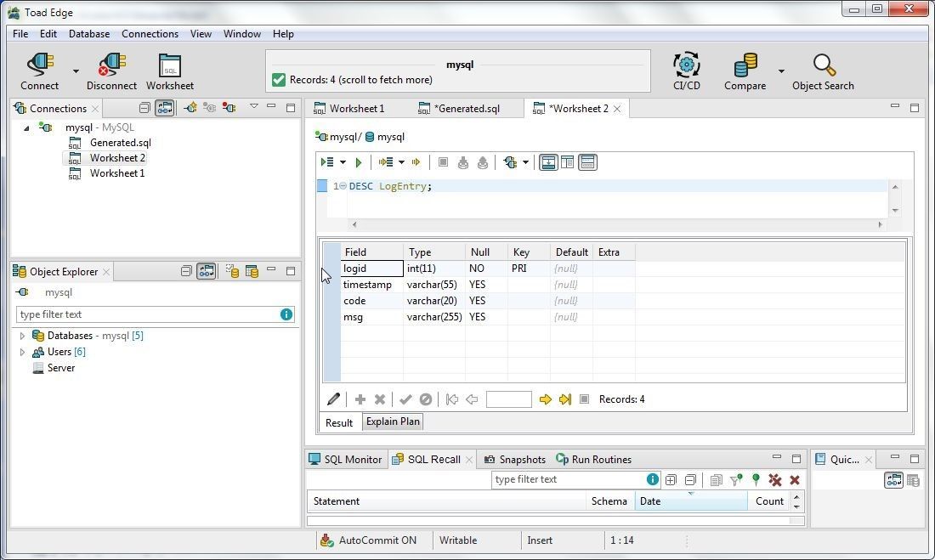This screenshot has height=560, width=935.
Task: Click the edit pencil icon in result grid
Action: [x=334, y=399]
